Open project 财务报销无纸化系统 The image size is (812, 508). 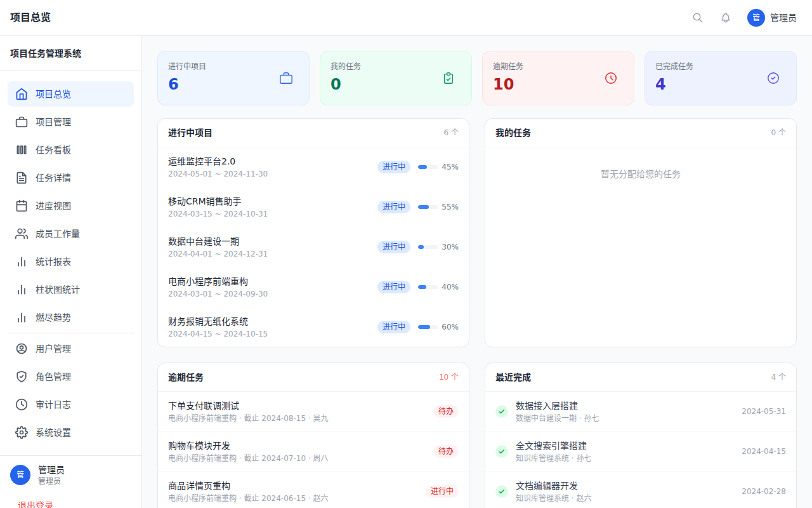(x=313, y=327)
